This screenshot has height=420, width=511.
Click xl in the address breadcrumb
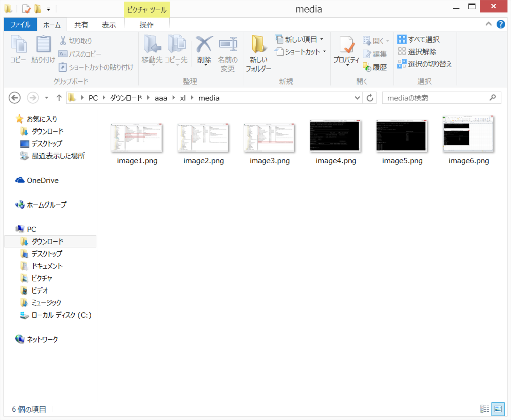pyautogui.click(x=183, y=98)
